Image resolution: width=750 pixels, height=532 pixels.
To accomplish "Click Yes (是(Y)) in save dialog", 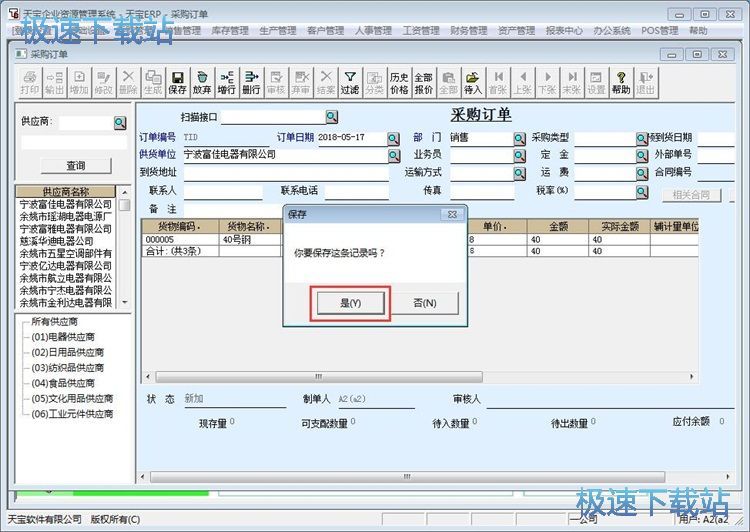I will 351,303.
